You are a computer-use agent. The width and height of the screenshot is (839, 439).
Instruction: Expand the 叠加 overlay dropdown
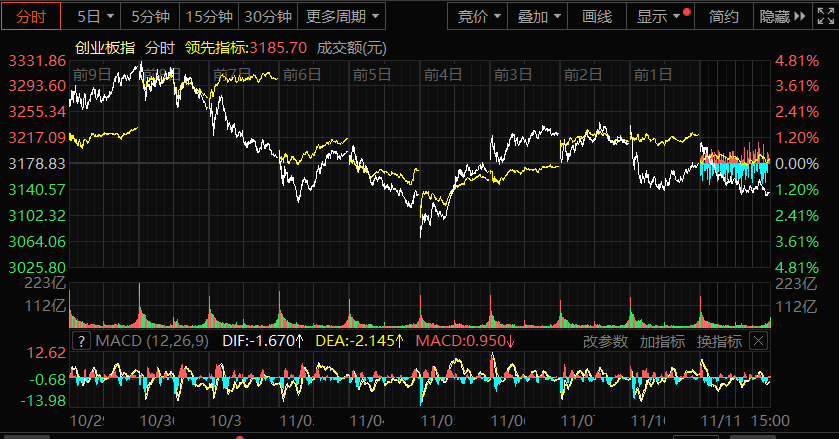pyautogui.click(x=541, y=16)
